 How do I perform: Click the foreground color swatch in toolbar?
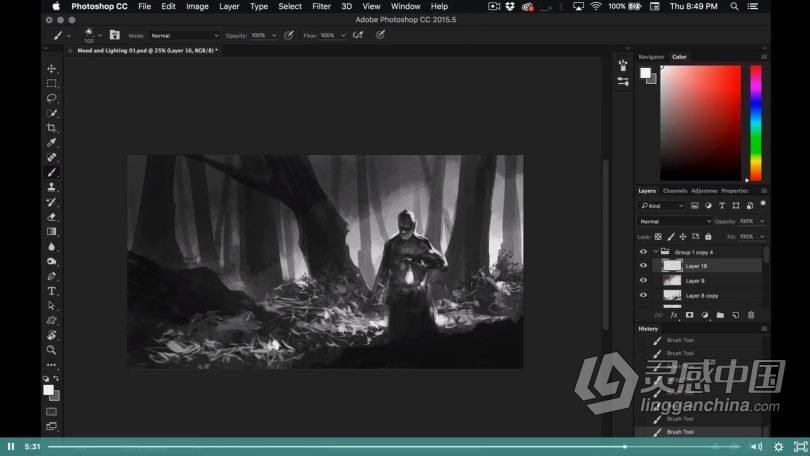tap(48, 390)
